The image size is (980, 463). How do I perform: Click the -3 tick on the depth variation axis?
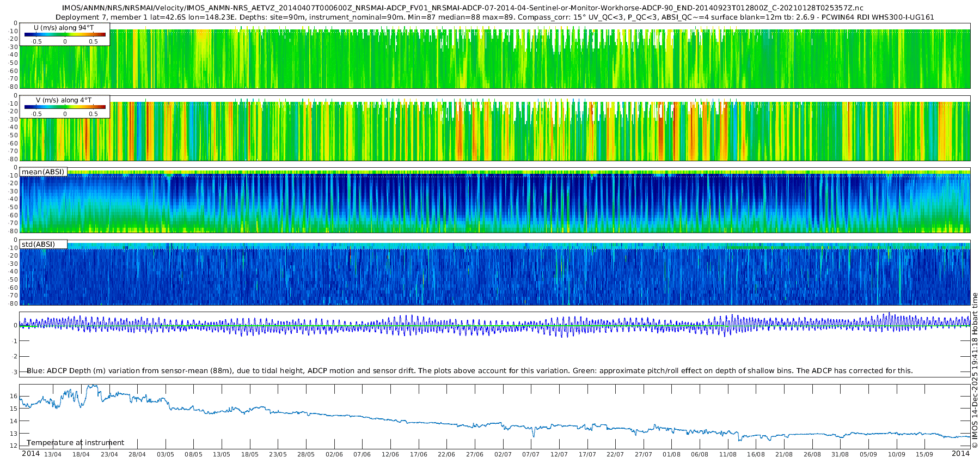(x=15, y=372)
